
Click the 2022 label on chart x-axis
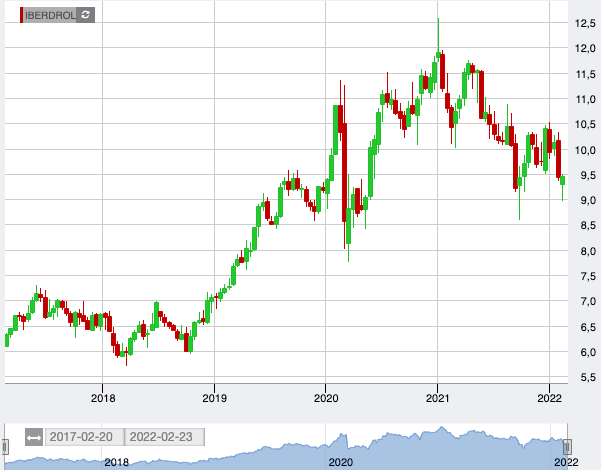pyautogui.click(x=549, y=398)
